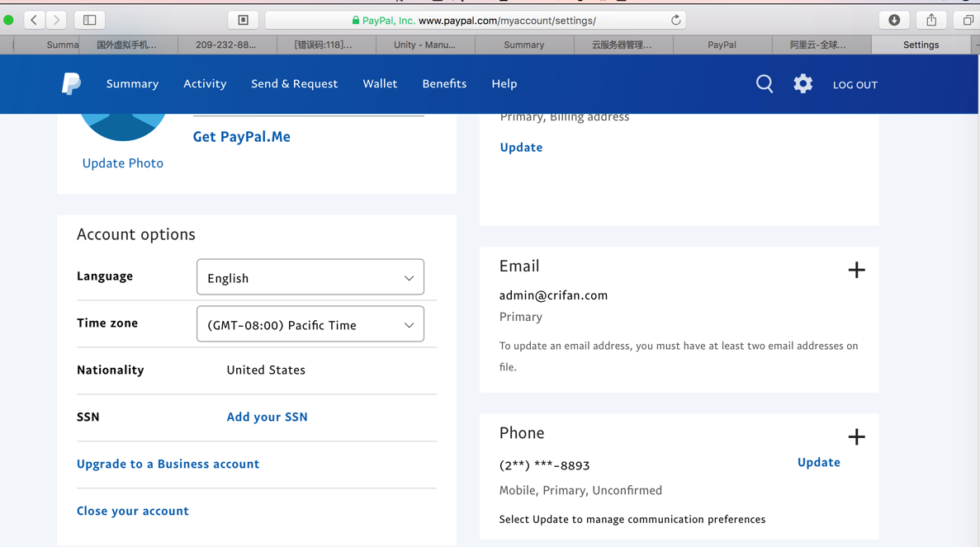Add new email with plus icon
This screenshot has width=980, height=547.
856,270
